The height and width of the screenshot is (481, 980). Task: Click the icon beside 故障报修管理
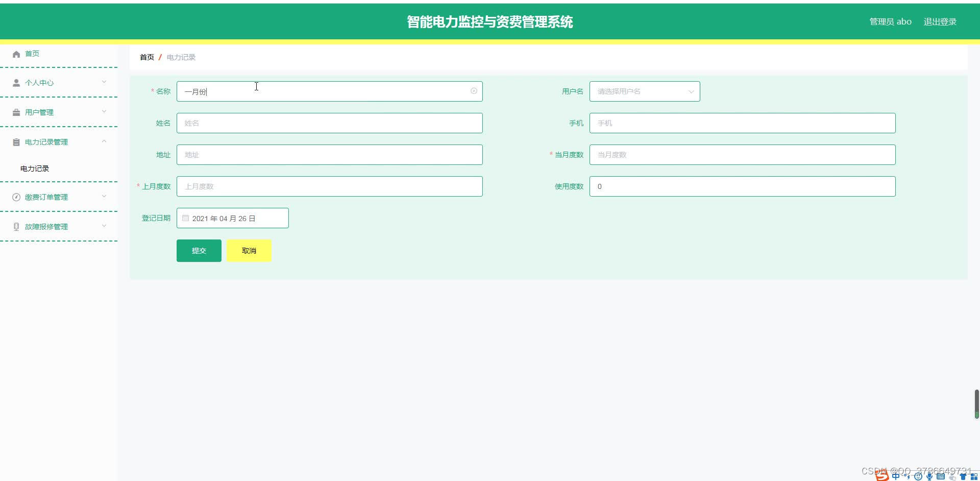click(x=16, y=227)
